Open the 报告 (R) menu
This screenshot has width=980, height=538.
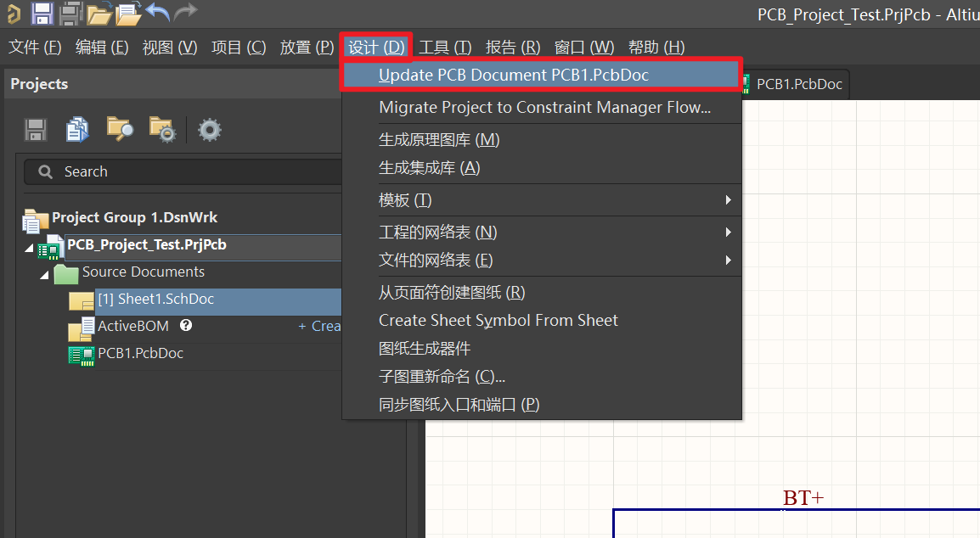pyautogui.click(x=512, y=48)
